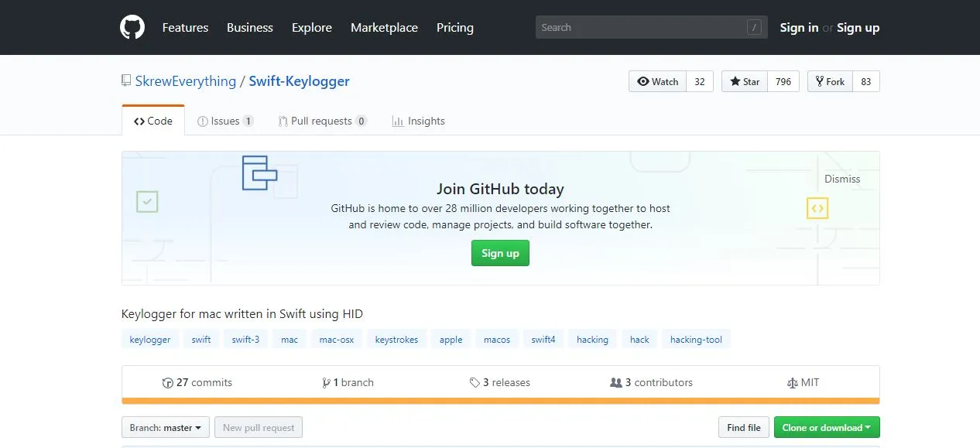Open the hacking topic tag
Viewport: 980px width, 448px height.
pos(592,339)
